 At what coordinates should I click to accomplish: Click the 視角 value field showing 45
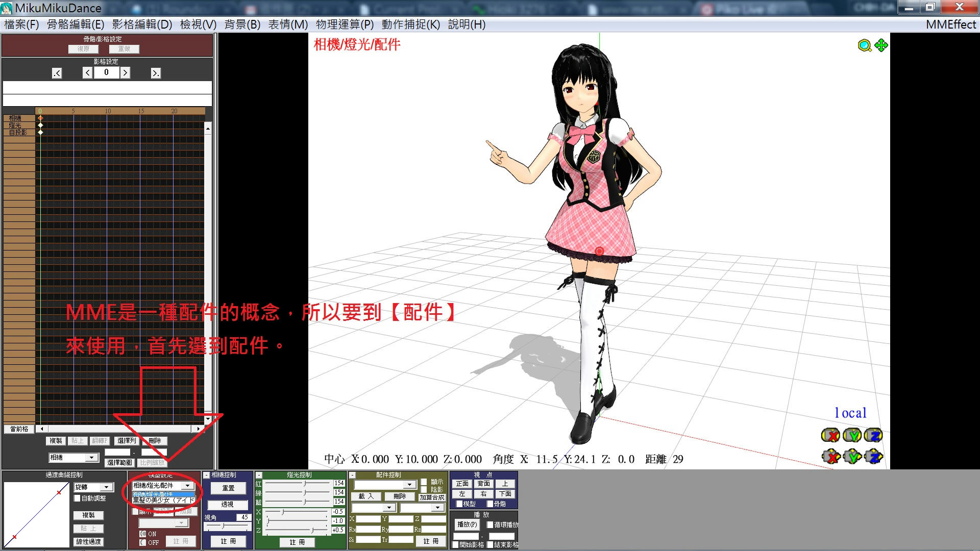pyautogui.click(x=243, y=517)
